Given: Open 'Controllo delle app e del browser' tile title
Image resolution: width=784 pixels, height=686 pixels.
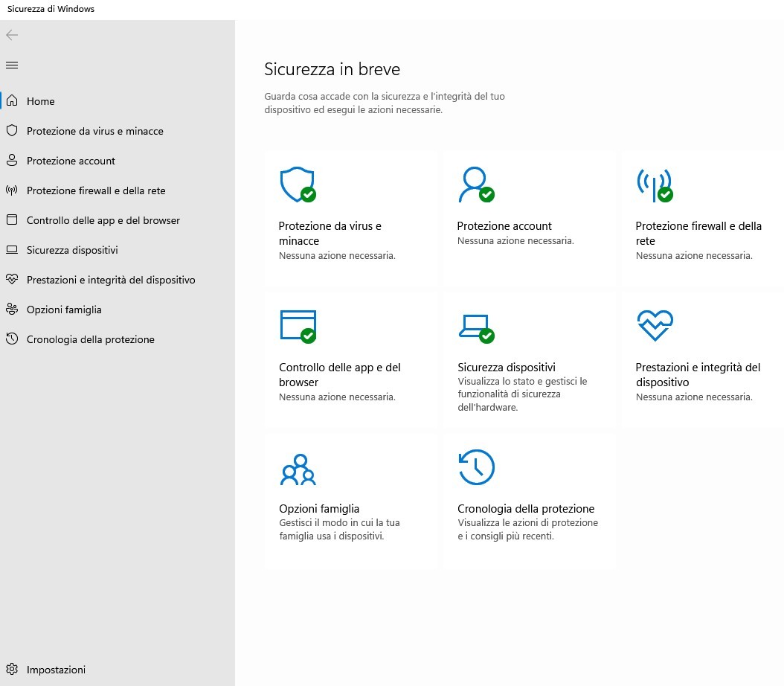Looking at the screenshot, I should click(x=340, y=374).
